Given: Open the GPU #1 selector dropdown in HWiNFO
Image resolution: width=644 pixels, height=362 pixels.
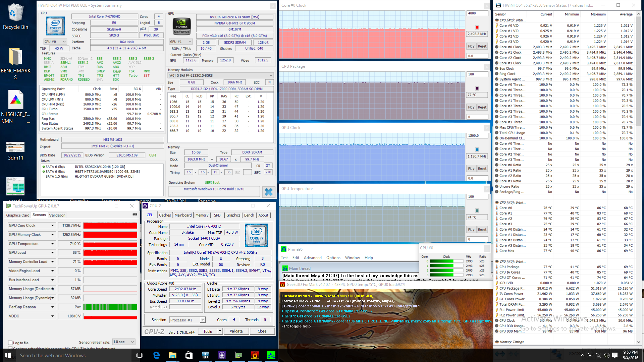Looking at the screenshot, I should [181, 42].
